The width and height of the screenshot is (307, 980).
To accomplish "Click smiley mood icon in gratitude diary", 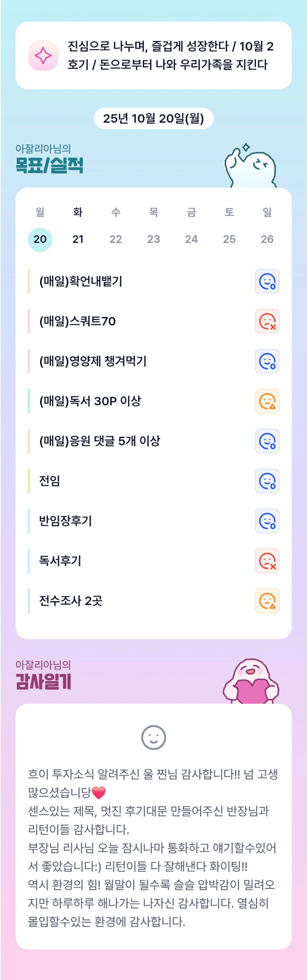I will pyautogui.click(x=154, y=737).
